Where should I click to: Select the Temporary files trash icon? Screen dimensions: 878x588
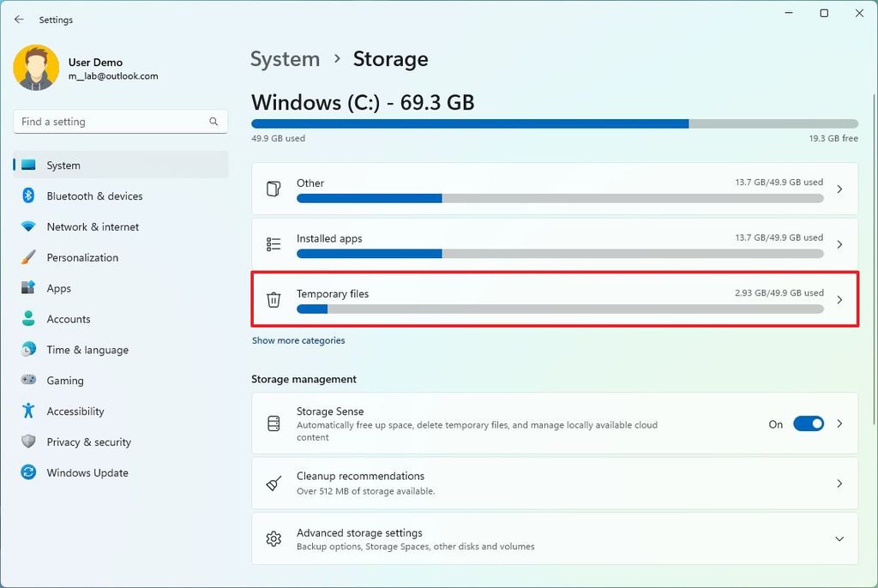tap(274, 300)
